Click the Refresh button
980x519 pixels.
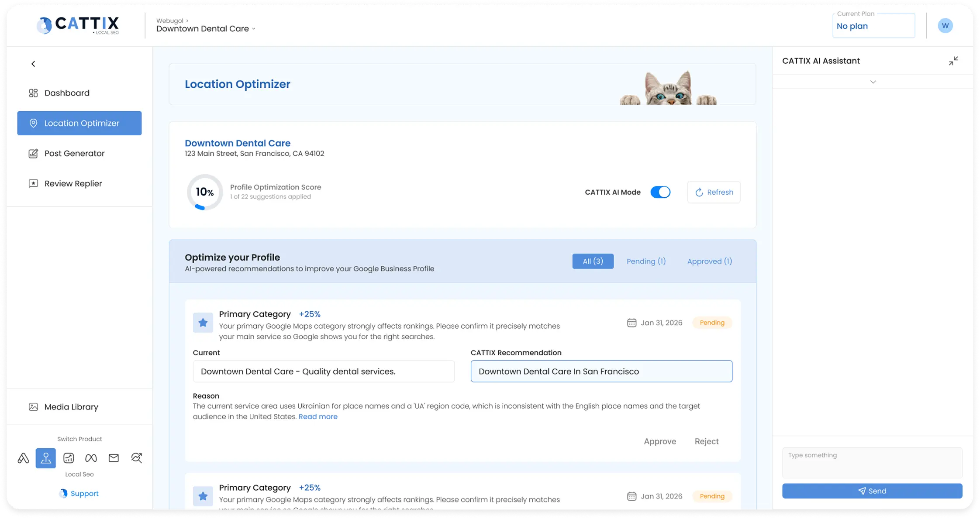[714, 192]
